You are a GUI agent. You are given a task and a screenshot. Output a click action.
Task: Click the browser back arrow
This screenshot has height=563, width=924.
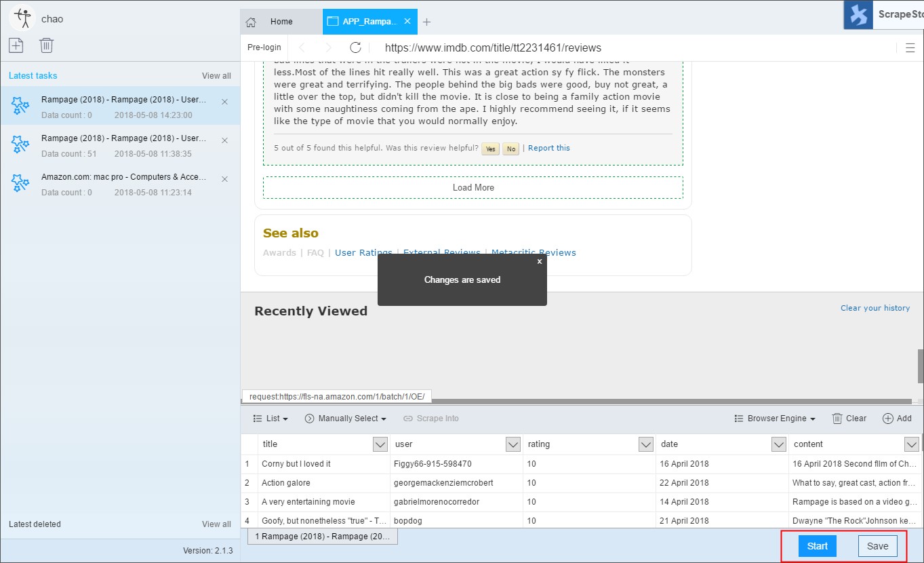[x=302, y=47]
